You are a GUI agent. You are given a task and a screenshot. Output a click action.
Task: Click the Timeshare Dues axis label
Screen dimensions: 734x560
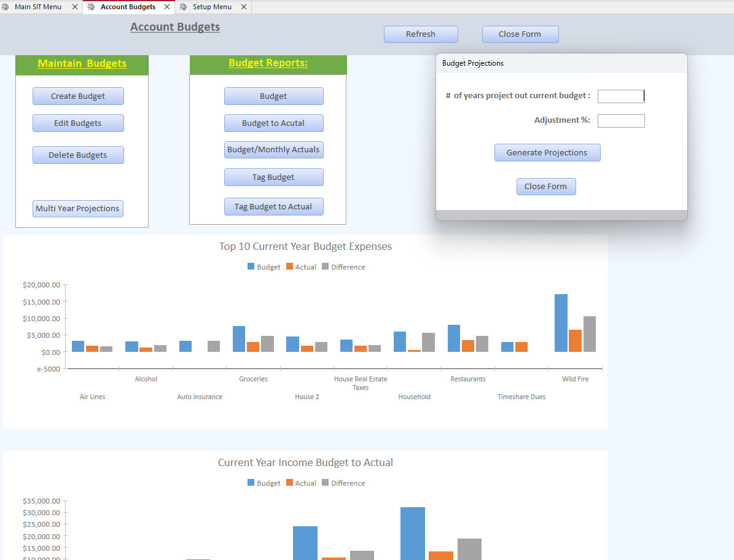tap(521, 397)
